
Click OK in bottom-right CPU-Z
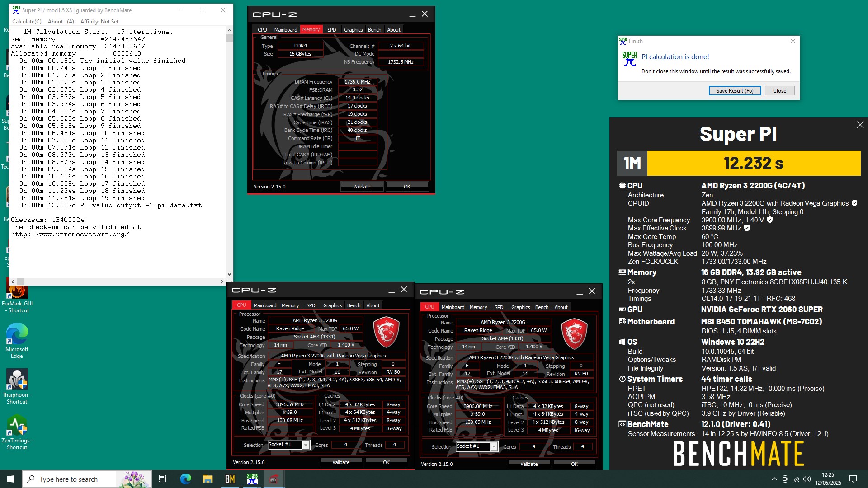(x=574, y=464)
